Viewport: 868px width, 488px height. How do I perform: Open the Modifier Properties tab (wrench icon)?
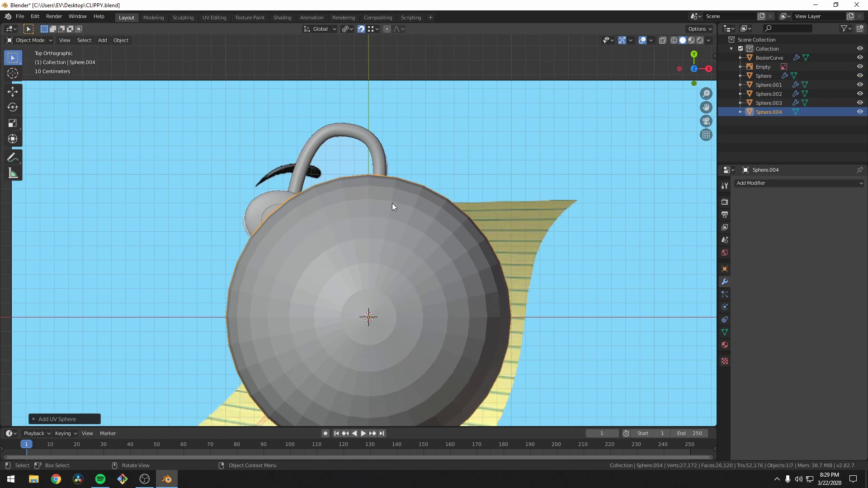click(x=725, y=282)
